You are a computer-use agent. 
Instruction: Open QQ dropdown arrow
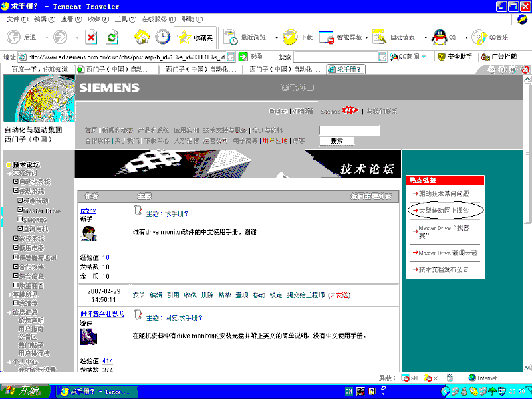point(466,37)
